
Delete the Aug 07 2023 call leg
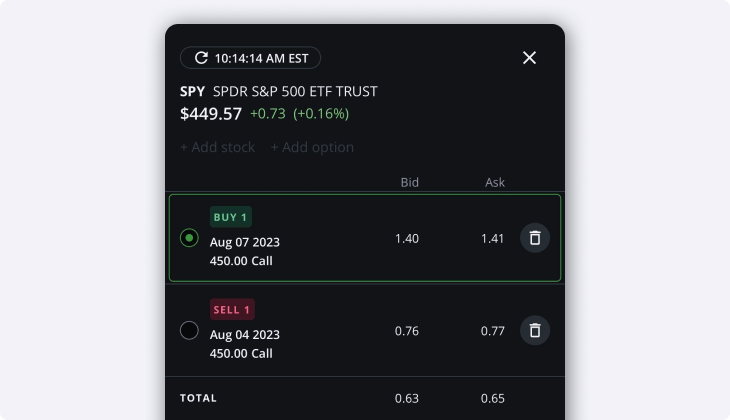[x=535, y=238]
